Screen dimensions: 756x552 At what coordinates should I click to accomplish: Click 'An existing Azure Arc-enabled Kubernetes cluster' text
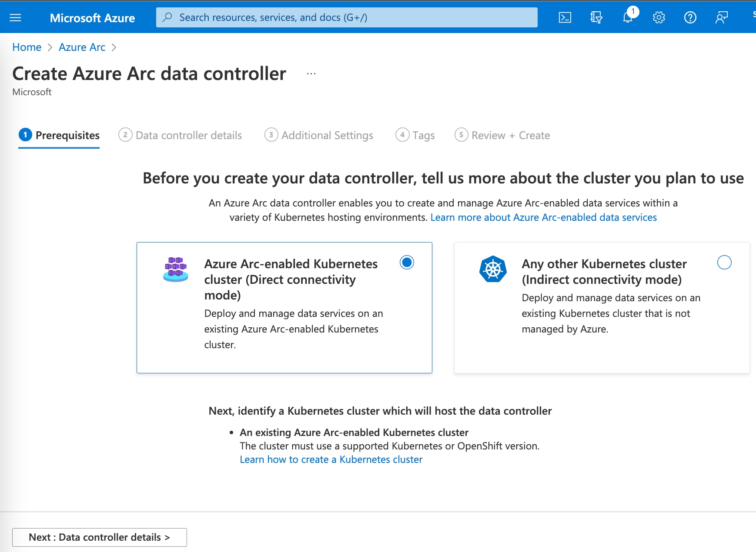pyautogui.click(x=354, y=432)
